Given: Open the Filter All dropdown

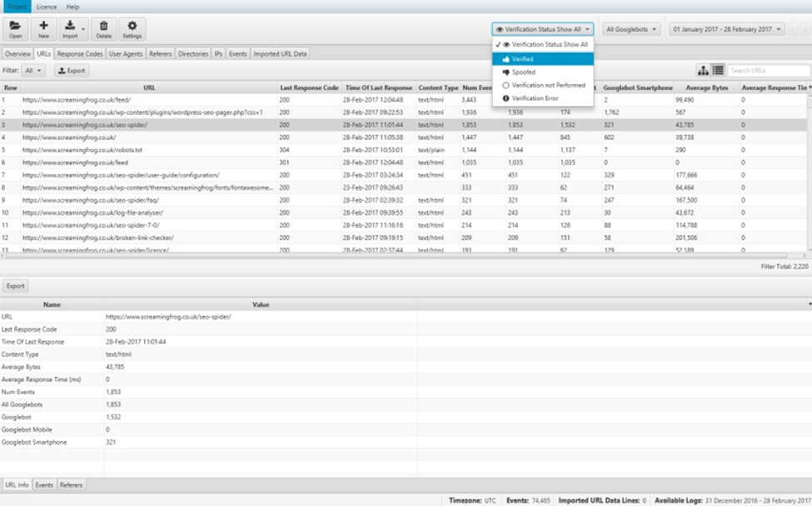Looking at the screenshot, I should (34, 71).
